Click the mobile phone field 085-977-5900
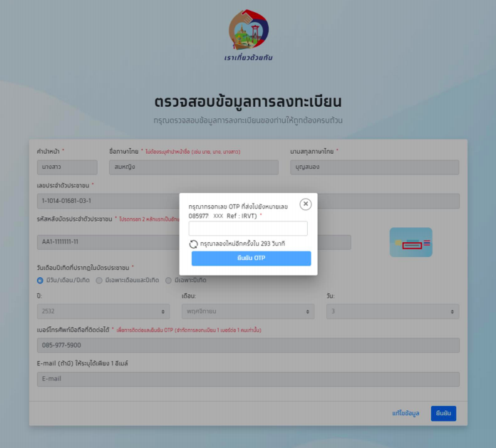 click(248, 345)
